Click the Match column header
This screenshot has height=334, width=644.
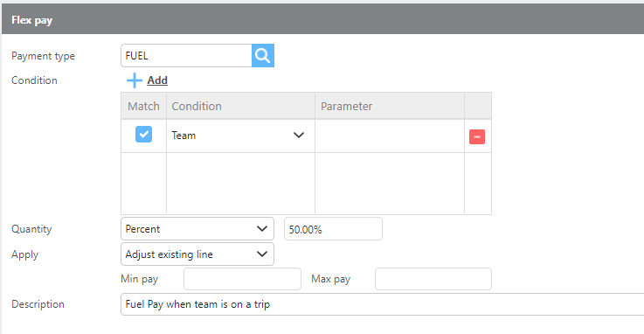[x=144, y=106]
